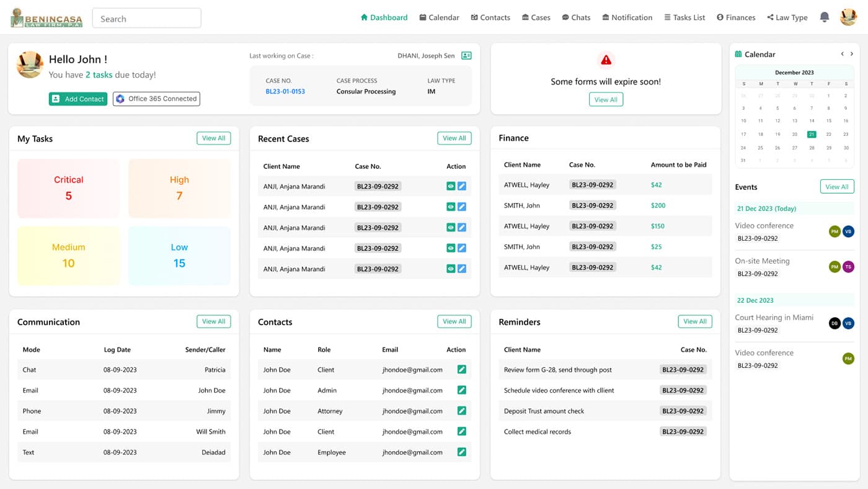Go to previous month in the mini calendar
The width and height of the screenshot is (868, 489).
click(842, 54)
